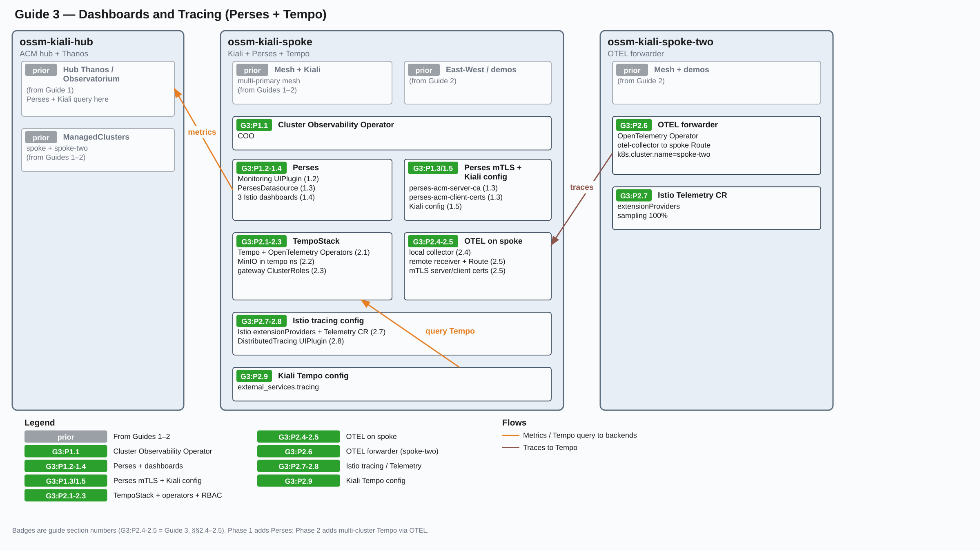Click 'Perses + Kiali query here' text
The image size is (980, 551).
[x=67, y=99]
